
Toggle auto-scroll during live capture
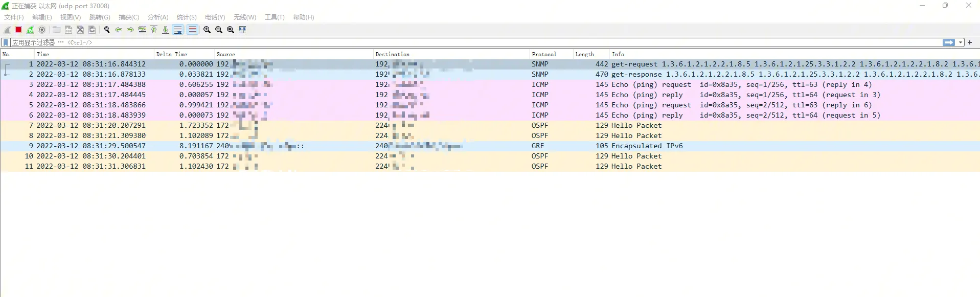[x=178, y=30]
